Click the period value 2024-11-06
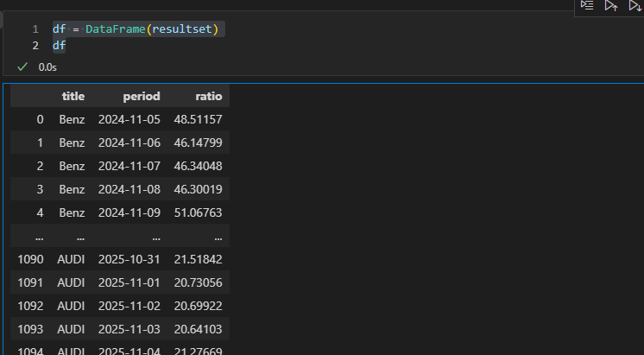 click(x=129, y=143)
